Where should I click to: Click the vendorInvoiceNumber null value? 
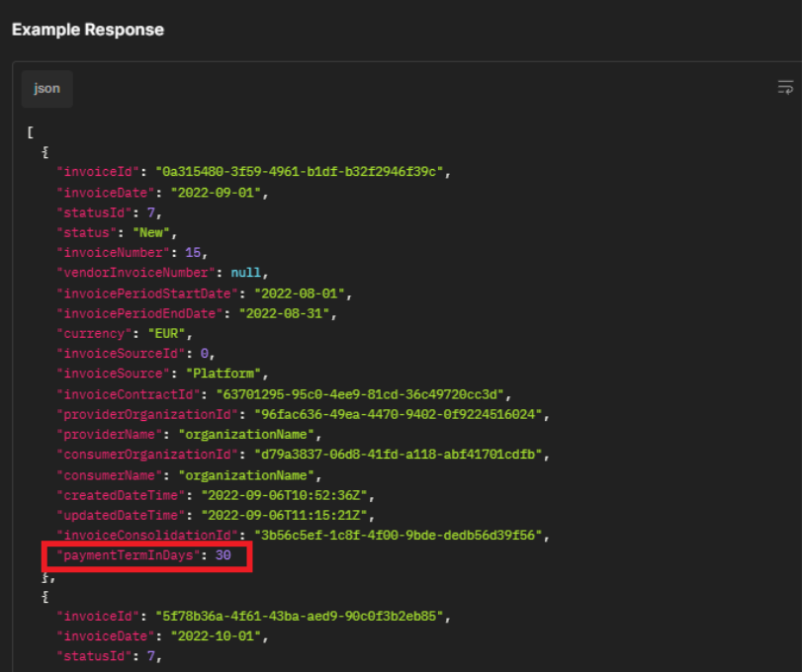pyautogui.click(x=246, y=273)
